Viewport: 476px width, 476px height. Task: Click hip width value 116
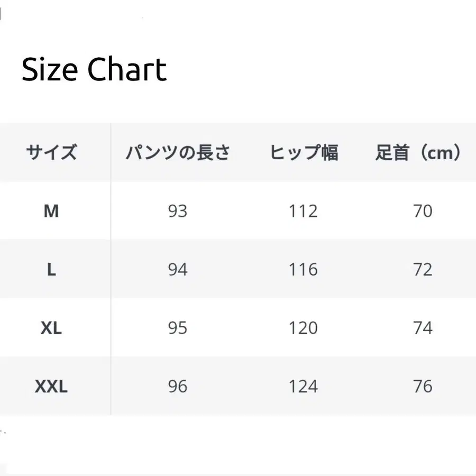tap(304, 270)
